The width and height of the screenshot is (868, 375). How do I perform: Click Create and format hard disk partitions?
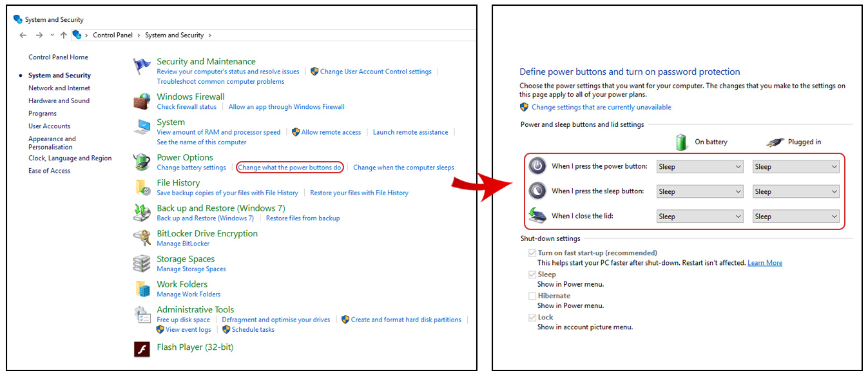pos(406,320)
